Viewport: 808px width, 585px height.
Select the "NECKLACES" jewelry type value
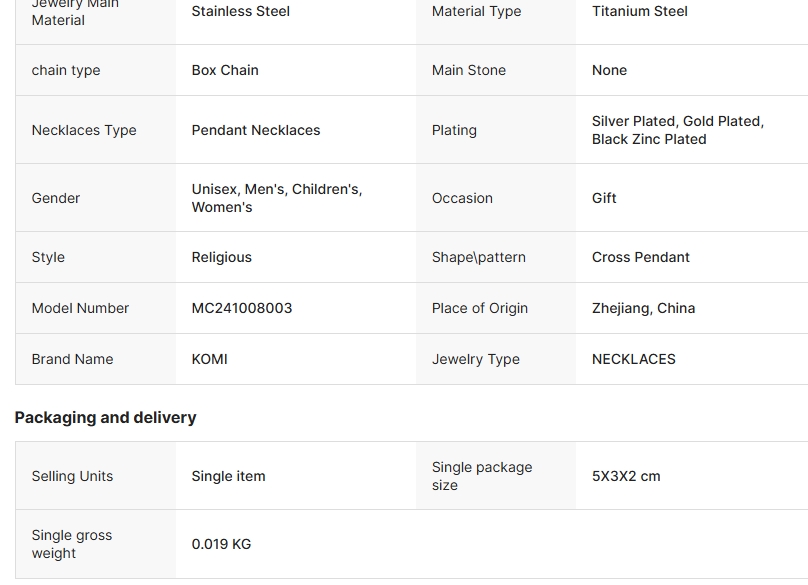633,359
